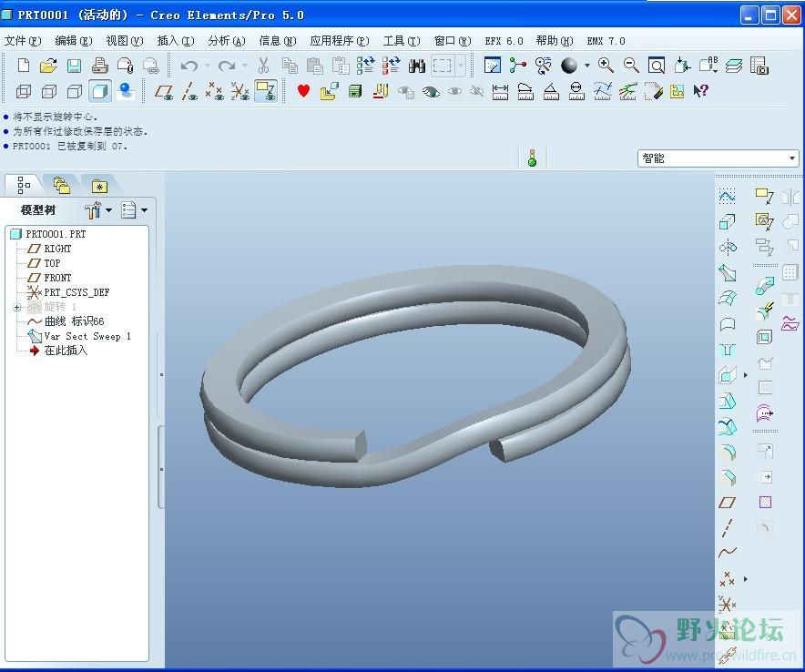The height and width of the screenshot is (672, 805).
Task: Select the FRONT datum plane in tree
Action: [x=57, y=278]
